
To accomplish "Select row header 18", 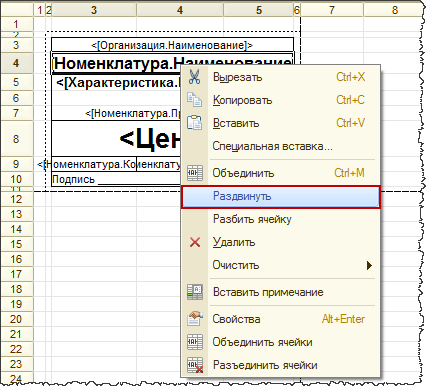I will [17, 289].
